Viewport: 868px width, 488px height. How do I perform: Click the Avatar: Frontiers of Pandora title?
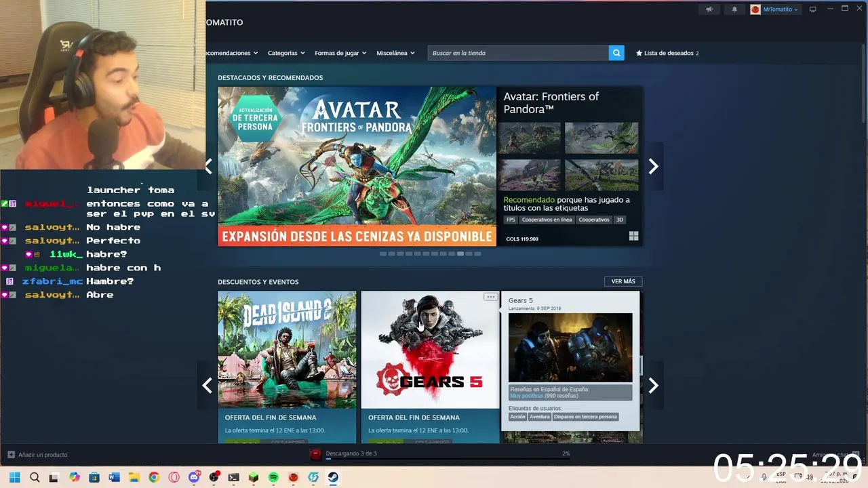point(551,102)
